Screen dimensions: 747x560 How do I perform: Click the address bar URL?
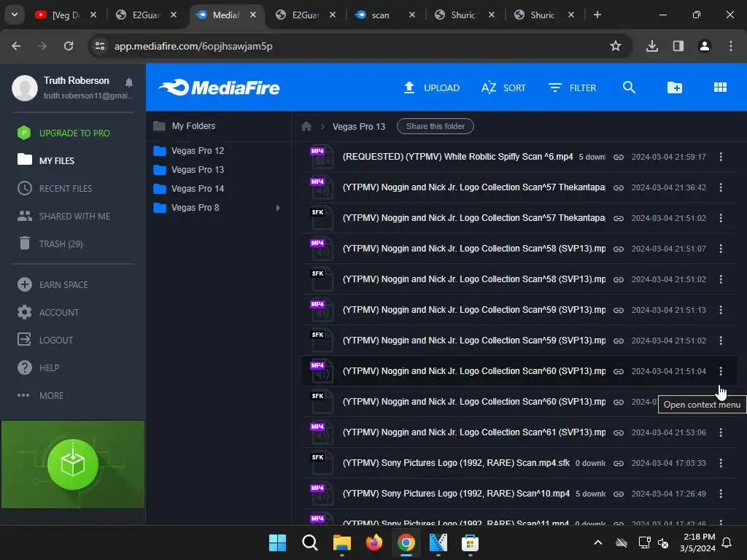tap(193, 46)
